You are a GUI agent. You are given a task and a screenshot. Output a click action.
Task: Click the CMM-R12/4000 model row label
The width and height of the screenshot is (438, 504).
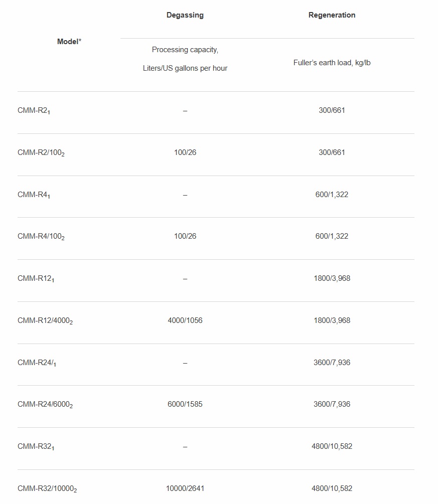(x=45, y=321)
